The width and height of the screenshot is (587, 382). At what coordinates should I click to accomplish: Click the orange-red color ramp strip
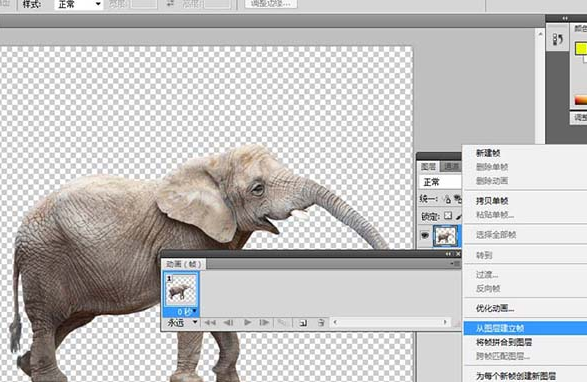581,100
